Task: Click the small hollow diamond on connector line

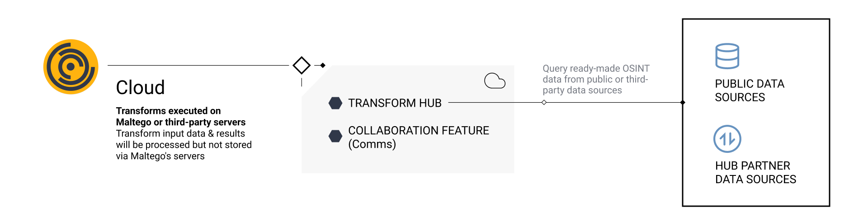Action: pos(544,103)
